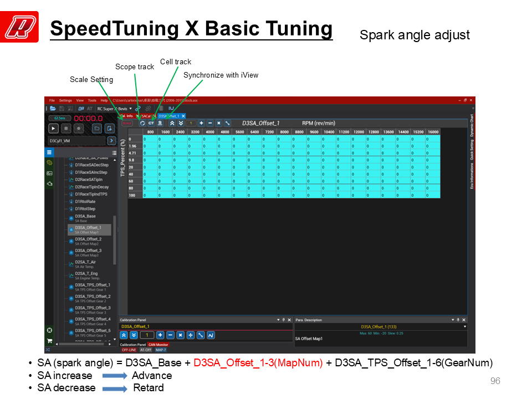Click the interpolate line icon in map toolbar
The height and width of the screenshot is (399, 532).
coord(227,123)
